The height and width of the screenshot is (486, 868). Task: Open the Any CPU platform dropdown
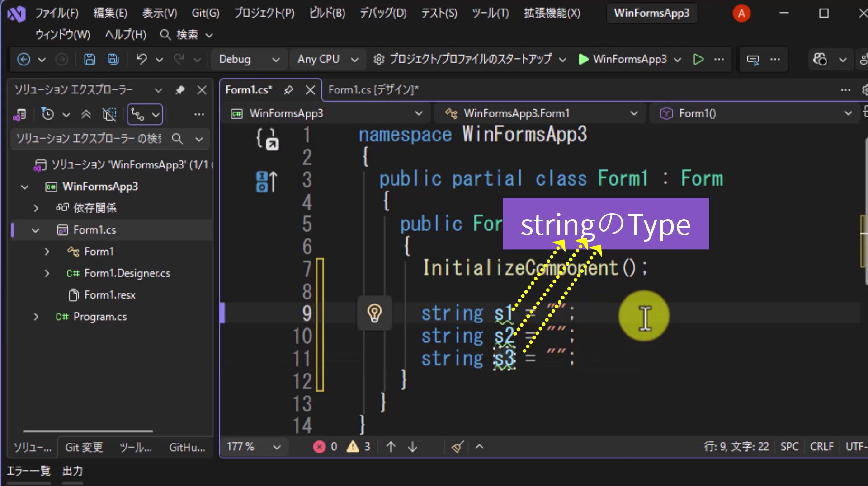coord(327,59)
